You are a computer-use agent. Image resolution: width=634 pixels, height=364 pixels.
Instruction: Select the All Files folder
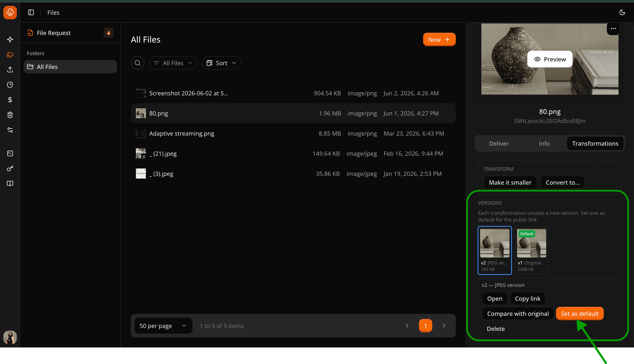pyautogui.click(x=70, y=67)
